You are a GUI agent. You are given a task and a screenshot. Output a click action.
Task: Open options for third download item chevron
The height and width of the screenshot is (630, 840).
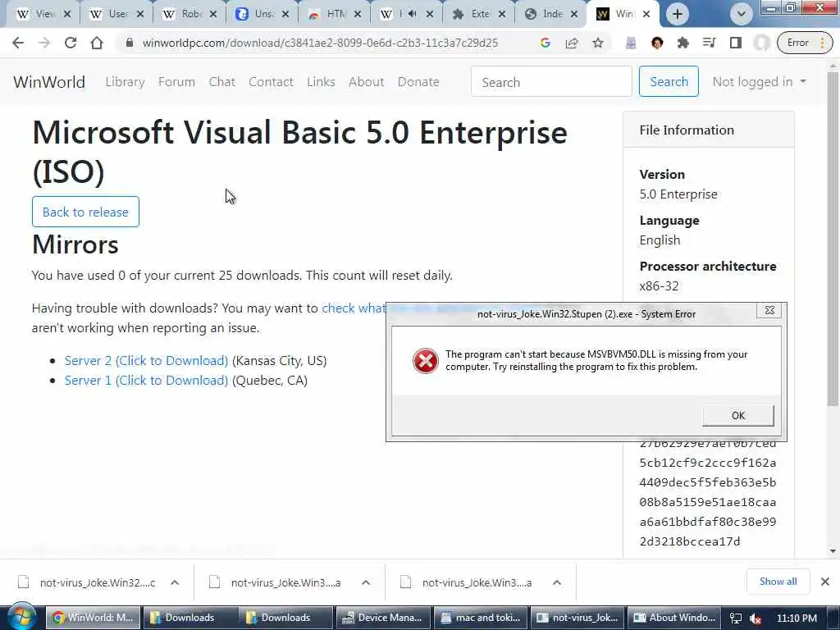tap(557, 582)
